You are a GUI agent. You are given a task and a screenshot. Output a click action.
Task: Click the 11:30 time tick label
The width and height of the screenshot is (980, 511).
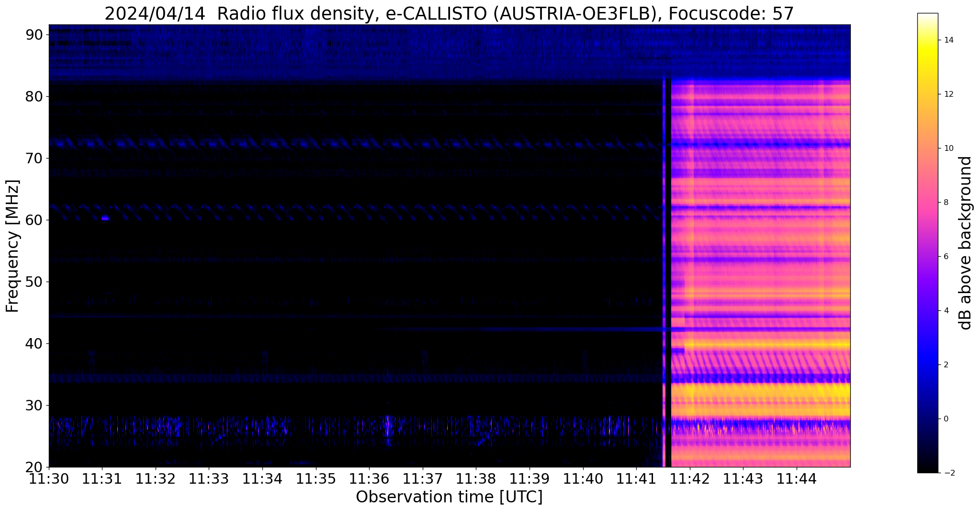pyautogui.click(x=49, y=479)
